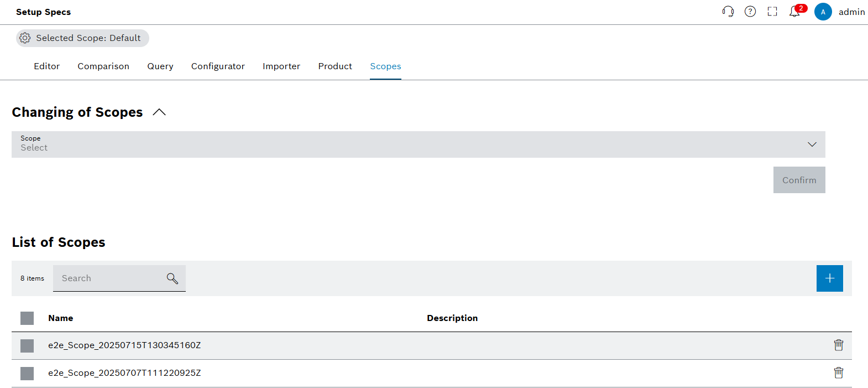
Task: Click the search magnifier icon
Action: click(x=172, y=278)
